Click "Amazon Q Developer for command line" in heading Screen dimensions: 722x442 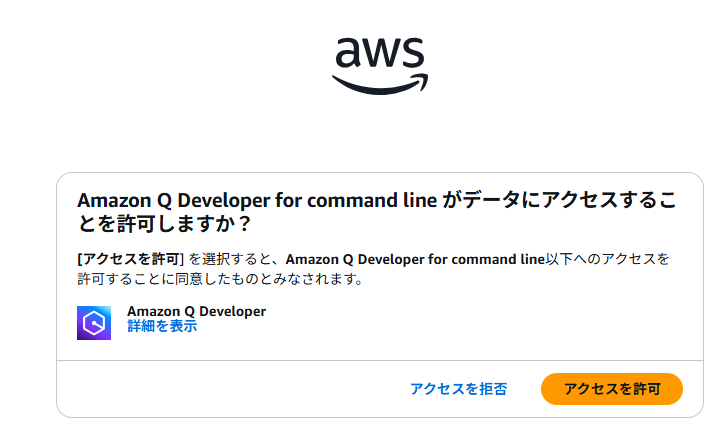pyautogui.click(x=257, y=200)
